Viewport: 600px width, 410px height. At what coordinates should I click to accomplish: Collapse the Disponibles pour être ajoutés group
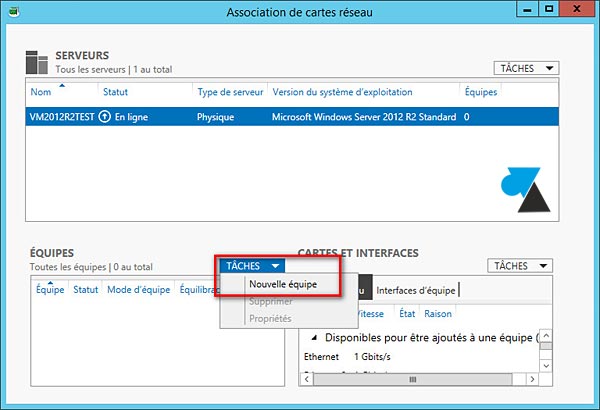314,338
